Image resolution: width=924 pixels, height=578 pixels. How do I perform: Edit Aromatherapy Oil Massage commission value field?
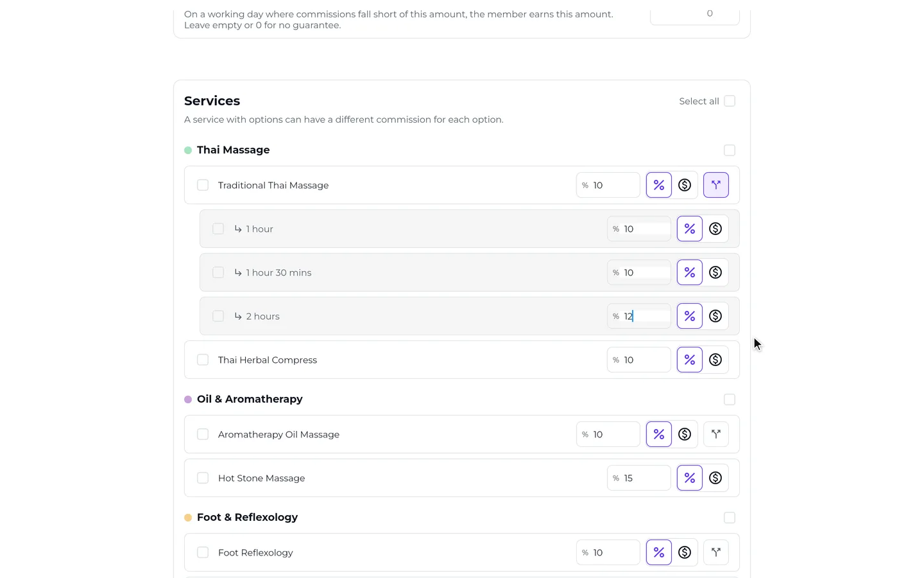pos(608,434)
